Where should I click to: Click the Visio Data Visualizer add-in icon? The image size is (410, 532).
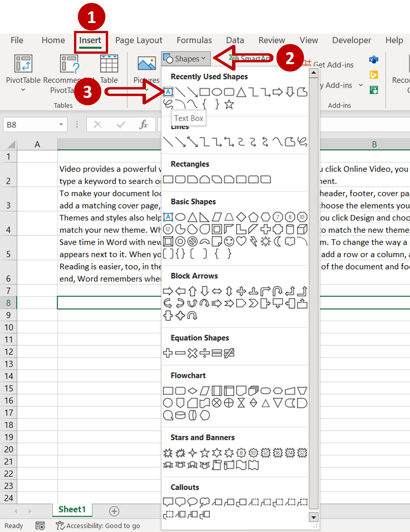tap(373, 59)
